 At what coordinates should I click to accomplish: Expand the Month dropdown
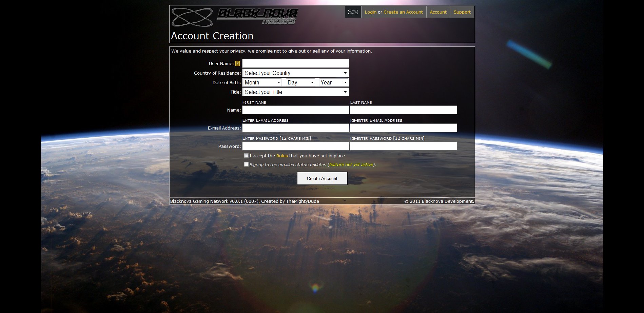pos(262,82)
